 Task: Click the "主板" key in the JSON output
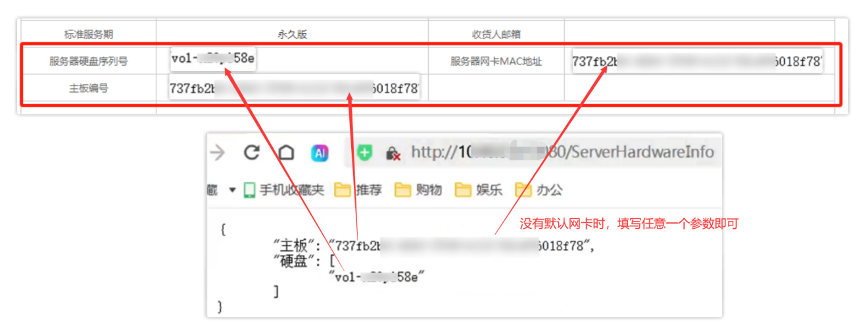pyautogui.click(x=295, y=246)
